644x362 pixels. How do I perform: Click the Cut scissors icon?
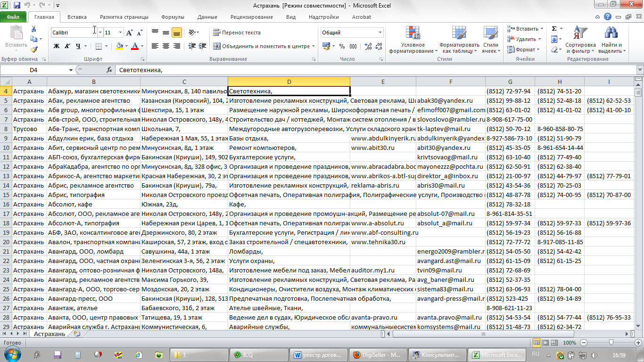34,29
